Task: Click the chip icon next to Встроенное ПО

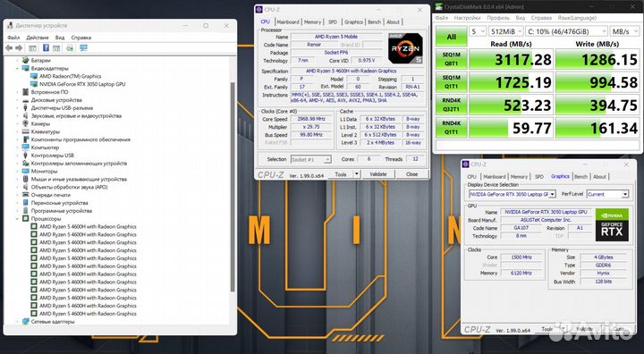Action: pos(25,92)
